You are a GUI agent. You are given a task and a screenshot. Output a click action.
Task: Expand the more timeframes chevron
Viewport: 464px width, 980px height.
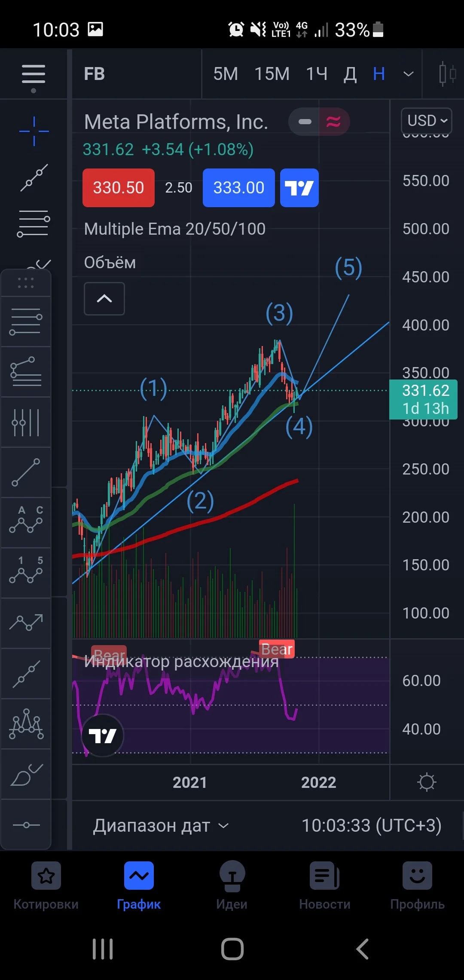(409, 74)
